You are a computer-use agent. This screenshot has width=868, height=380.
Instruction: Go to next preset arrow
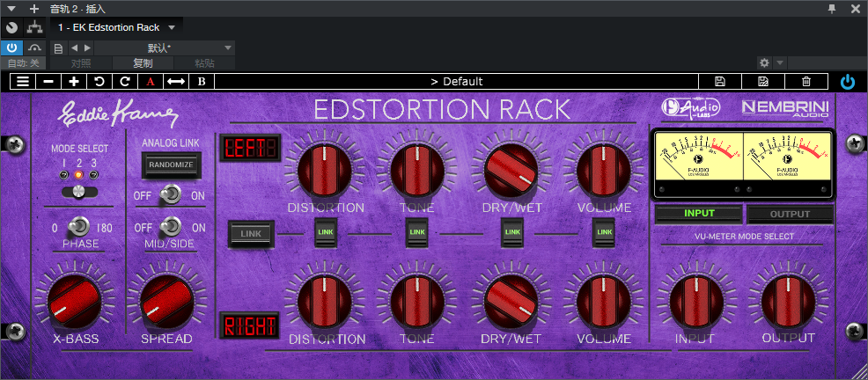point(87,48)
